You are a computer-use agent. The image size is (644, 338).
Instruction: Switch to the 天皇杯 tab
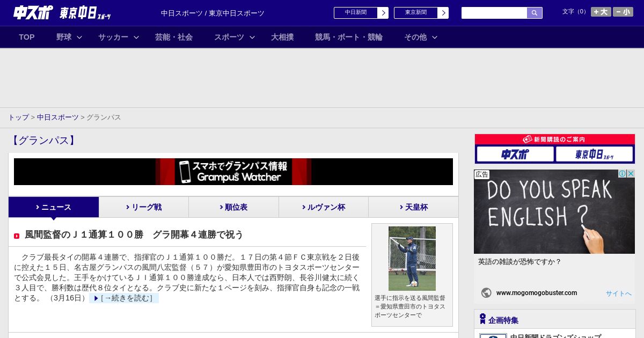[413, 207]
